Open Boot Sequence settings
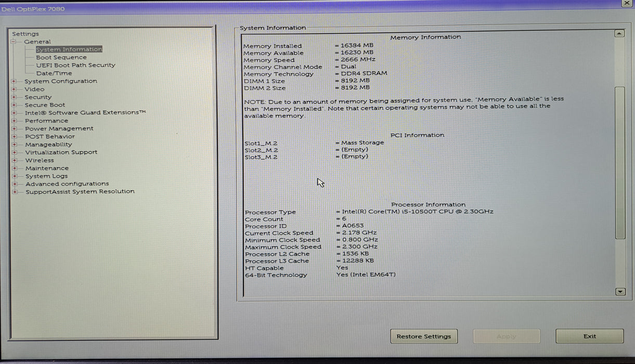The width and height of the screenshot is (635, 364). [61, 57]
